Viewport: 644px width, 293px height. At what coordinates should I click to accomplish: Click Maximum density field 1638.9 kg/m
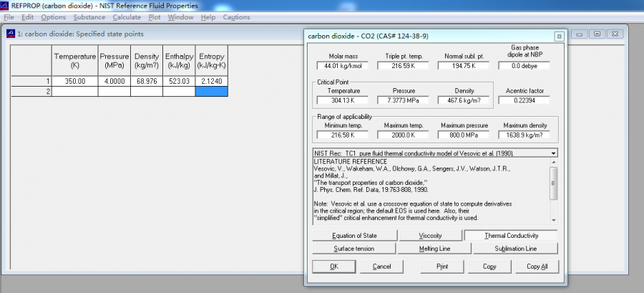(x=524, y=135)
